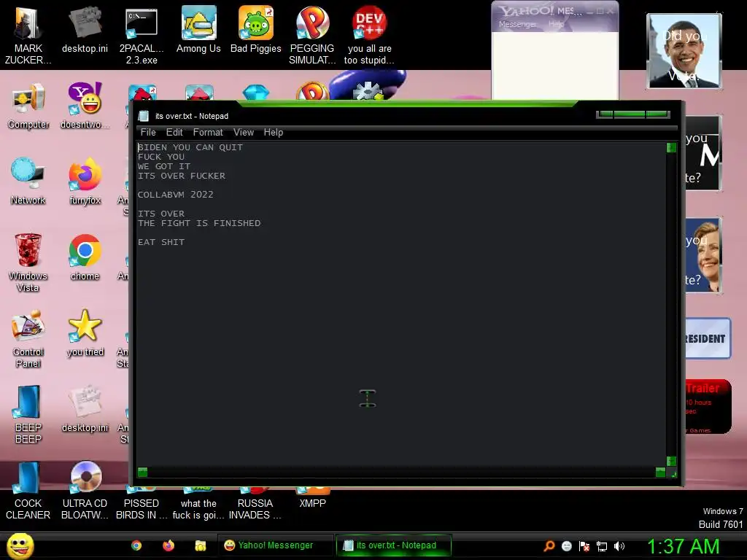Screen dimensions: 747x560
Task: Open the COCK CLEANER desktop icon
Action: [28, 491]
